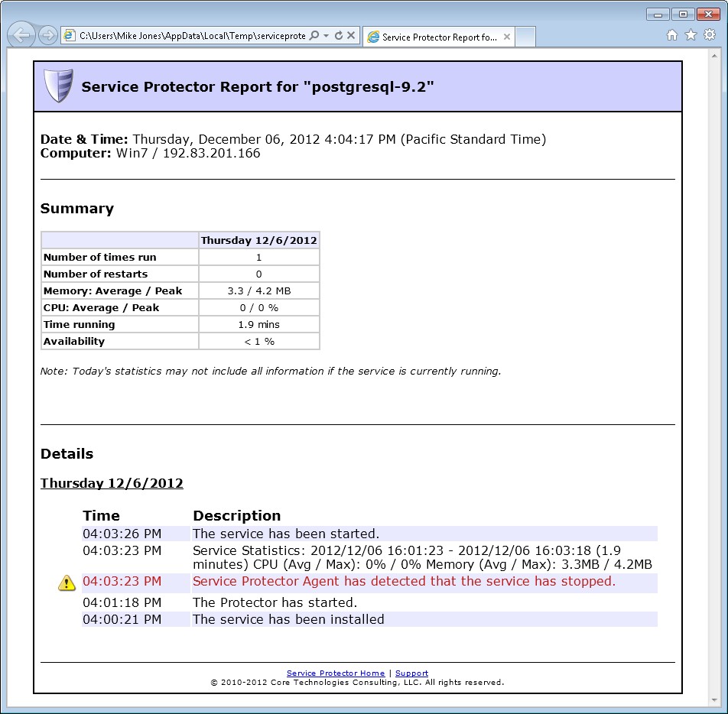Click the Service Statistics description entry
The height and width of the screenshot is (714, 728).
coord(422,557)
